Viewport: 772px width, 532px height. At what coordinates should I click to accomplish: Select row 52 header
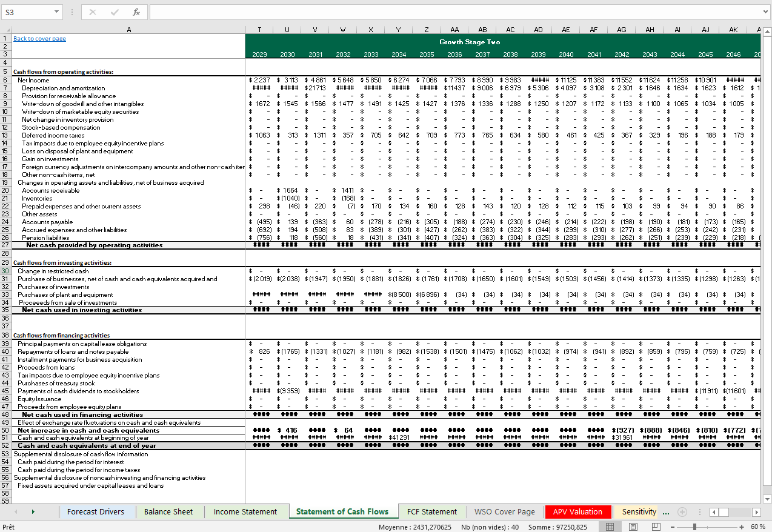tap(5, 445)
